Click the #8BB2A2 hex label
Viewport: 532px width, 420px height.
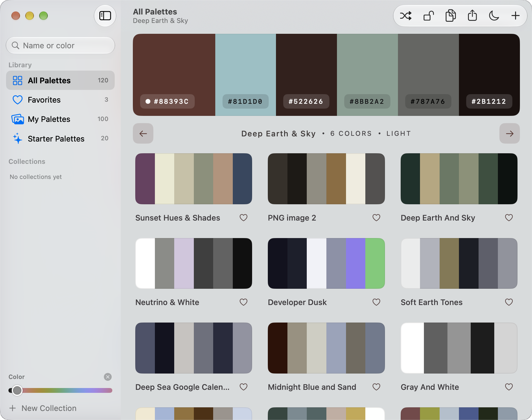(367, 101)
